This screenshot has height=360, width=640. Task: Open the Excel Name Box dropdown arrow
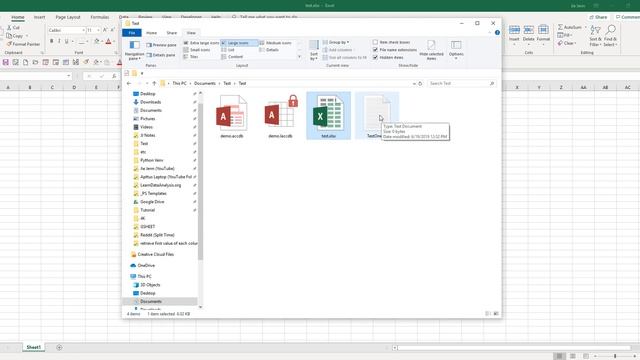pos(69,76)
